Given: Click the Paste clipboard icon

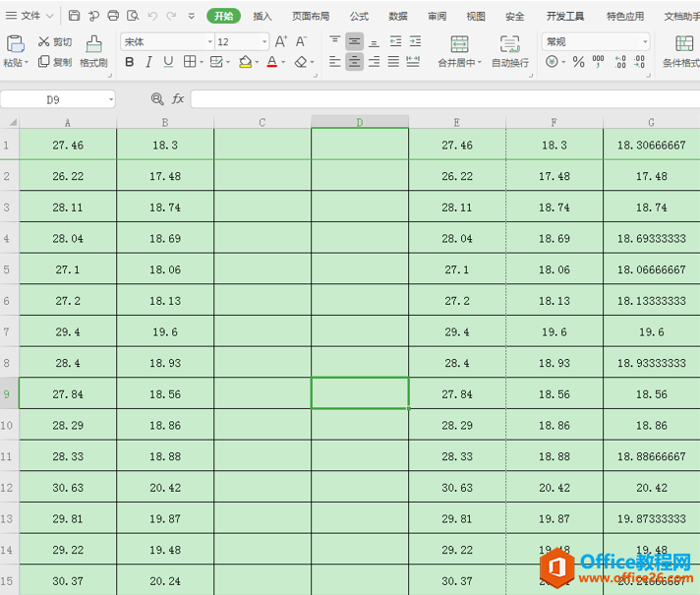Looking at the screenshot, I should point(15,44).
